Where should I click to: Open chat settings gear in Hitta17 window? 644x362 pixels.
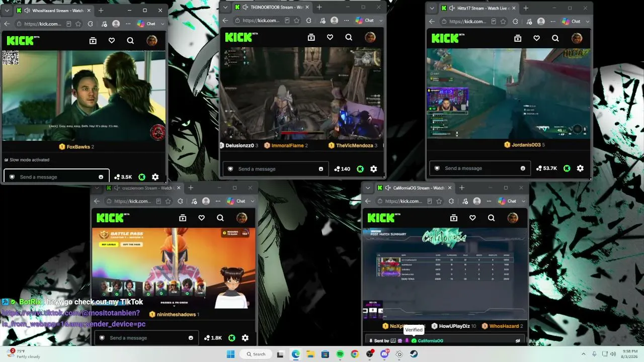tap(580, 168)
